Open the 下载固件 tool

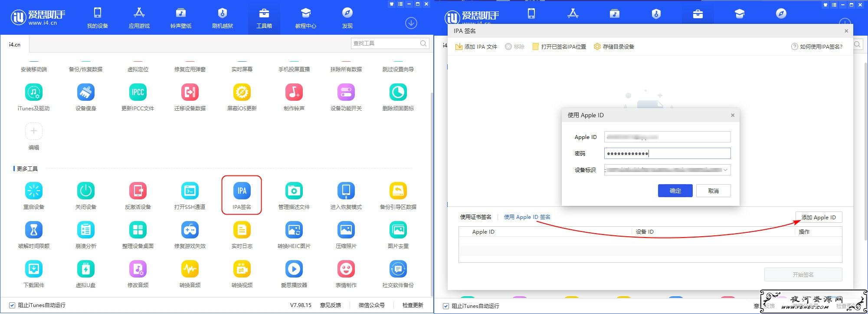[34, 269]
